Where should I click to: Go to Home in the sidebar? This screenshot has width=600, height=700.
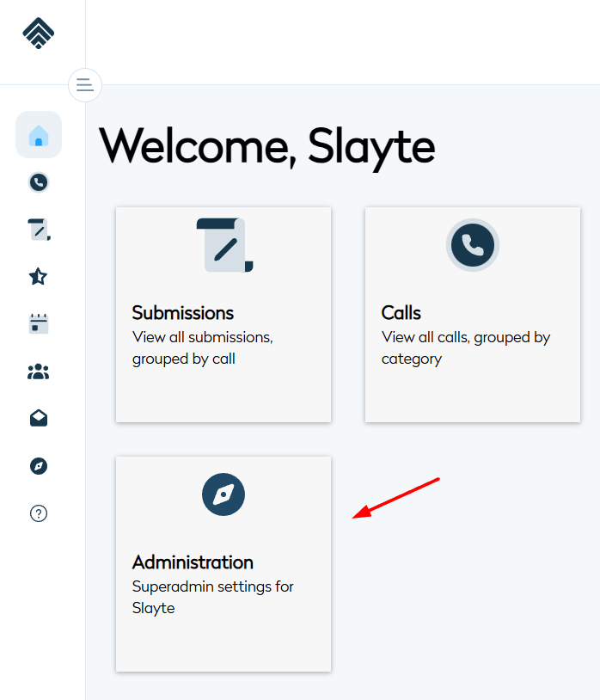click(39, 135)
